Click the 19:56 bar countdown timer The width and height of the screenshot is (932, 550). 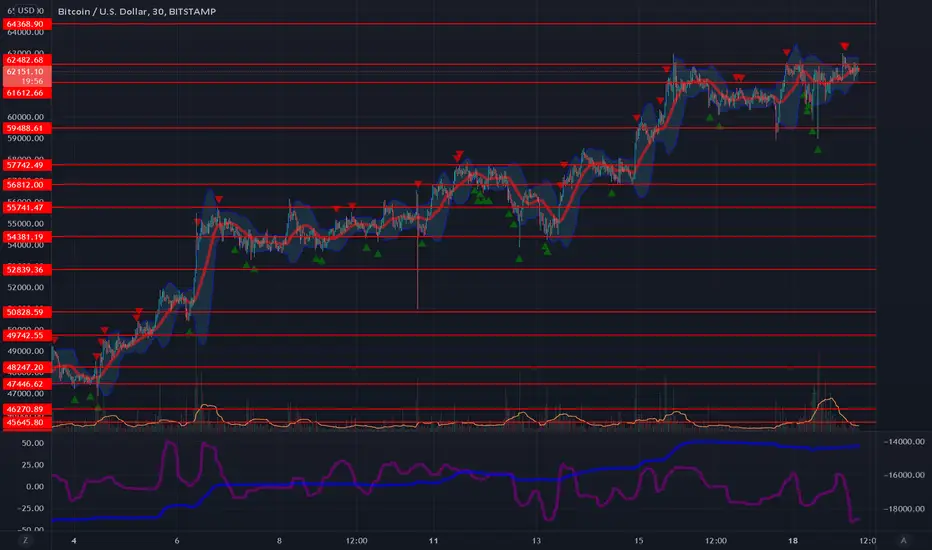pos(32,81)
